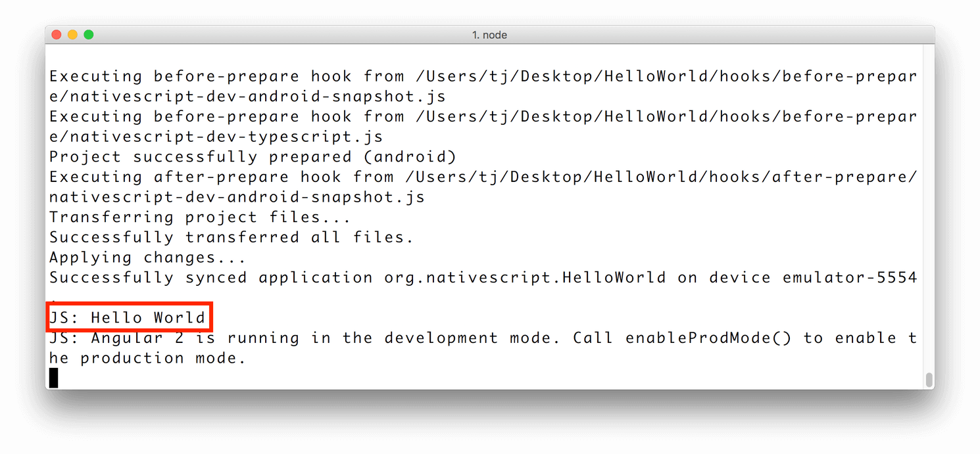Screen dimensions: 980x454
Task: Click the vertical scrollbar thumb
Action: (929, 379)
